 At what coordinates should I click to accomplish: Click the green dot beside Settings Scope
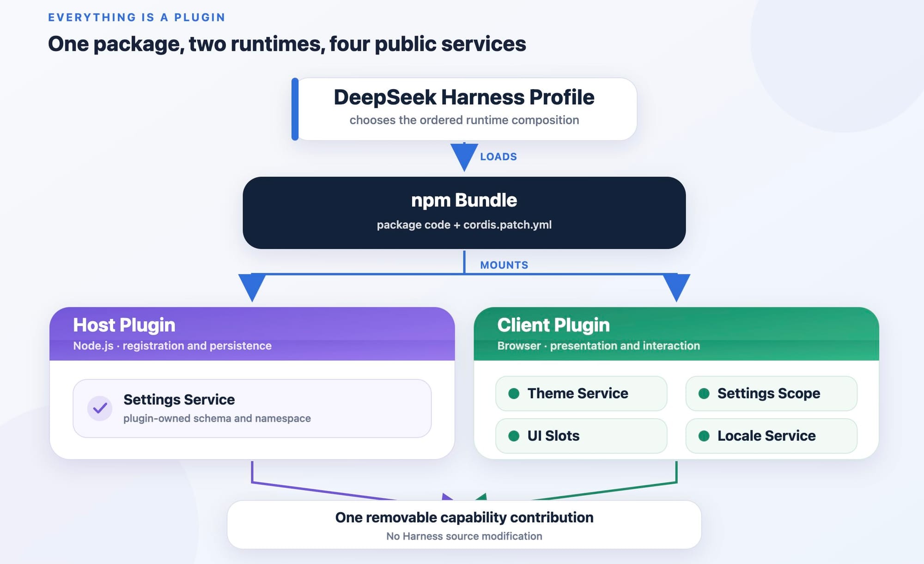704,394
